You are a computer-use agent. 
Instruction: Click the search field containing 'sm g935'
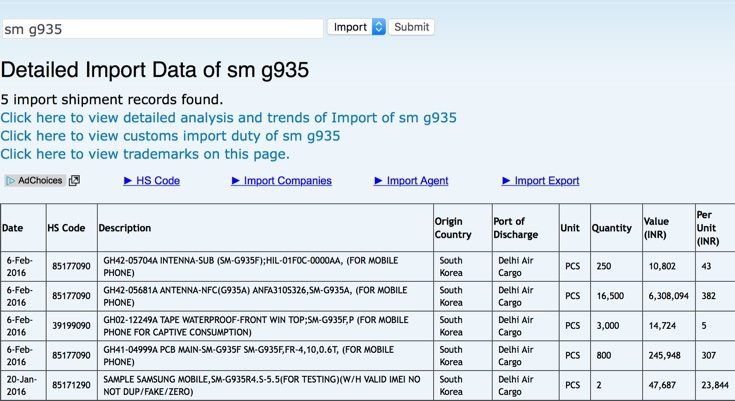pyautogui.click(x=162, y=29)
